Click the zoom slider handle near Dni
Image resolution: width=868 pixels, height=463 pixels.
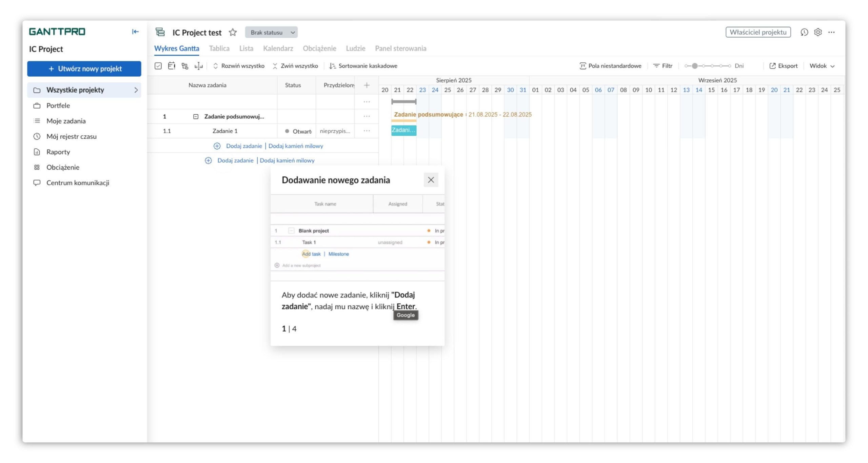(695, 66)
